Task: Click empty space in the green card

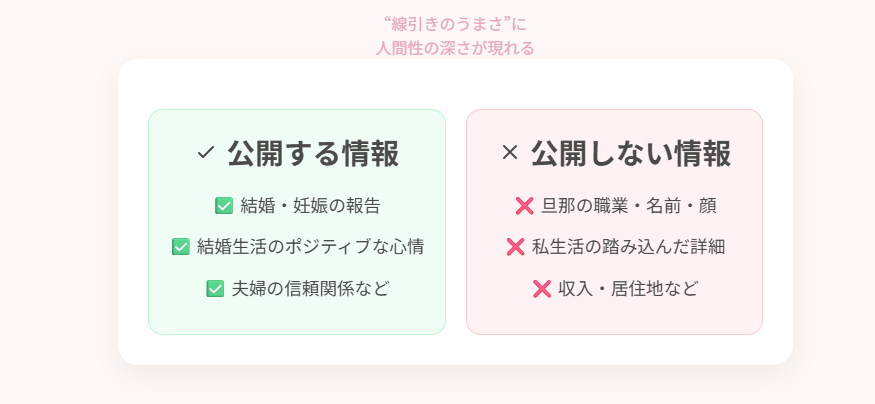Action: [x=297, y=318]
